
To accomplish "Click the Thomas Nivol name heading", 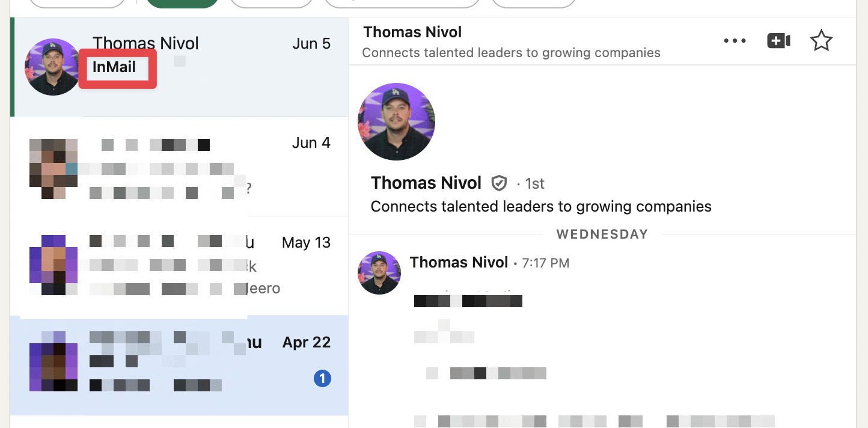I will coord(412,32).
